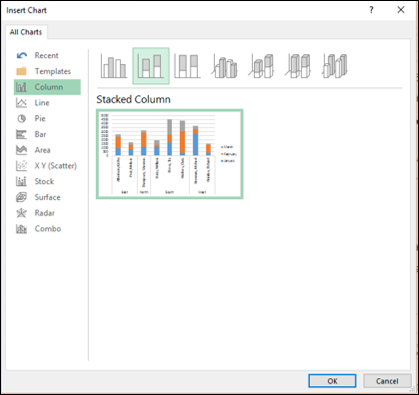Choose the Area label in category list
Image resolution: width=419 pixels, height=395 pixels.
(43, 150)
